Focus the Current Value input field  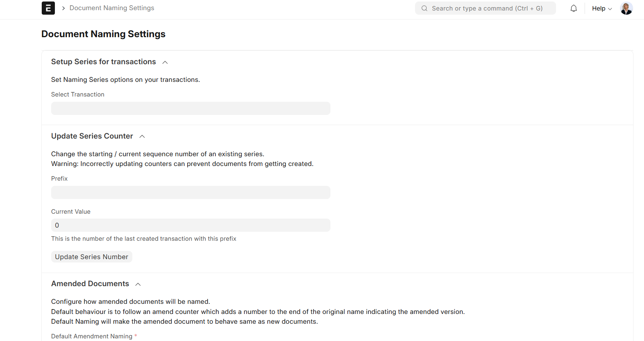point(191,225)
